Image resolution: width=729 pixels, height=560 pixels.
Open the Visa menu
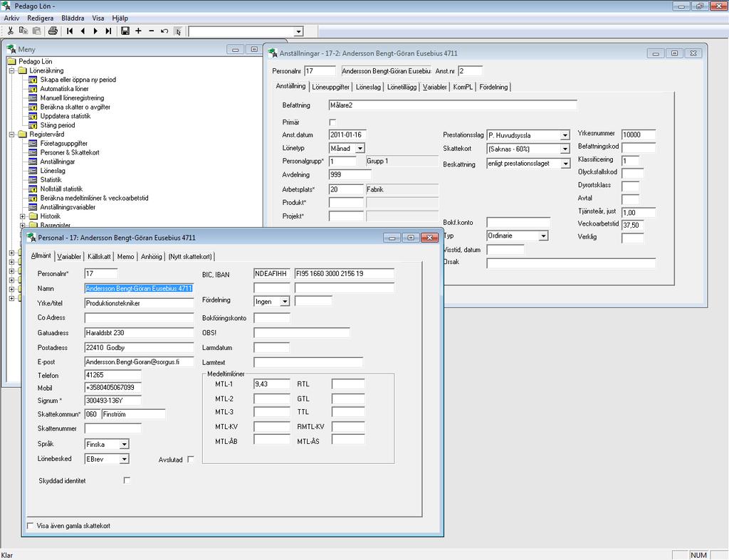tap(98, 18)
